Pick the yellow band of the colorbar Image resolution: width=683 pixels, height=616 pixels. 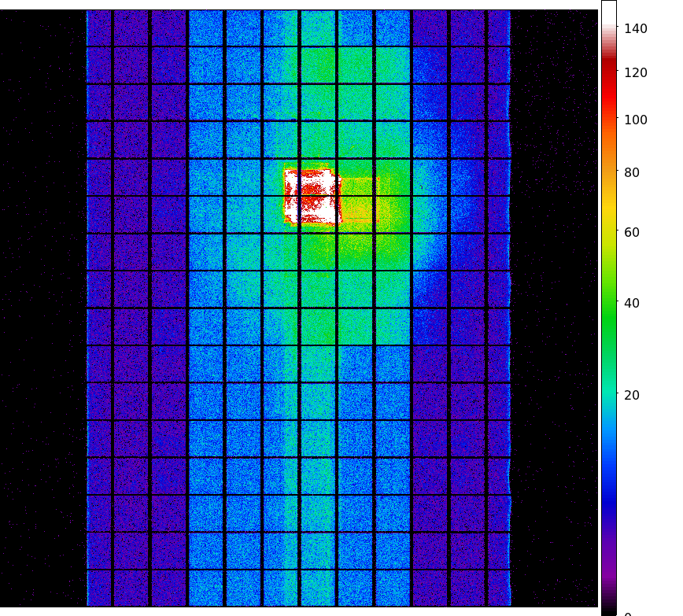(608, 212)
